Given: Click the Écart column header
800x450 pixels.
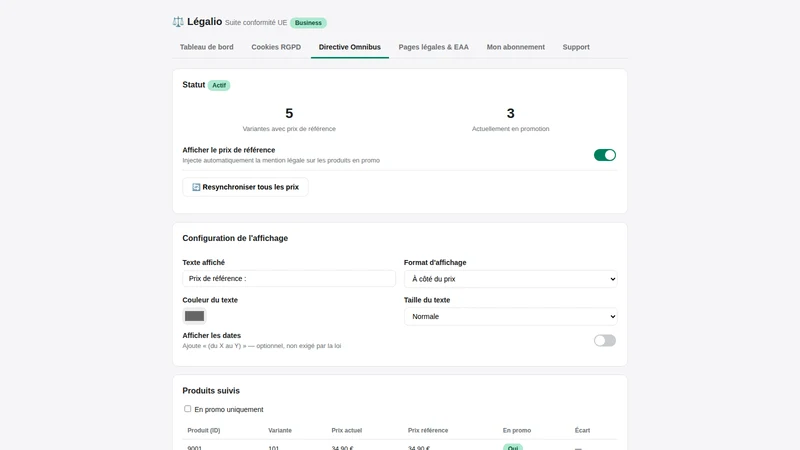Looking at the screenshot, I should [582, 431].
